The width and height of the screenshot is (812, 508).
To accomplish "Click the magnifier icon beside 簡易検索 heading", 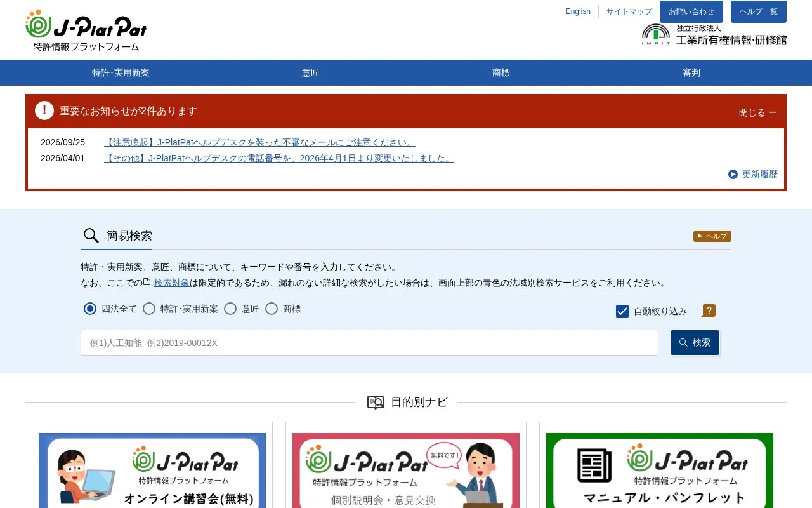I will coord(91,236).
